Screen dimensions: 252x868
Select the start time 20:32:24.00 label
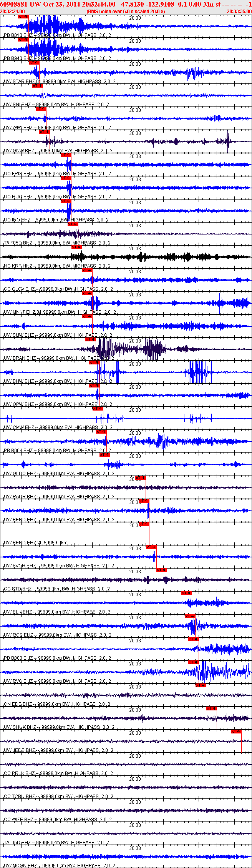pyautogui.click(x=13, y=12)
